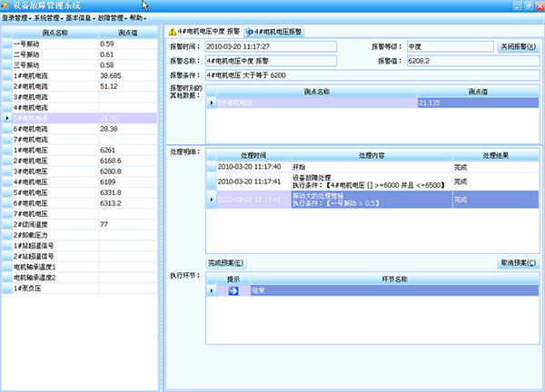
Task: Click the 处理内容 column header
Action: click(x=372, y=155)
